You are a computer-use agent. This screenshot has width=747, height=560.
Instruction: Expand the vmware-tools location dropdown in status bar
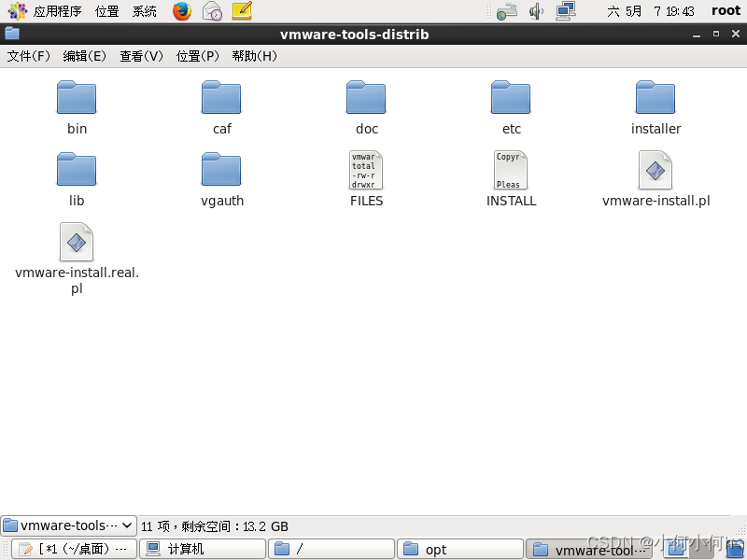68,525
